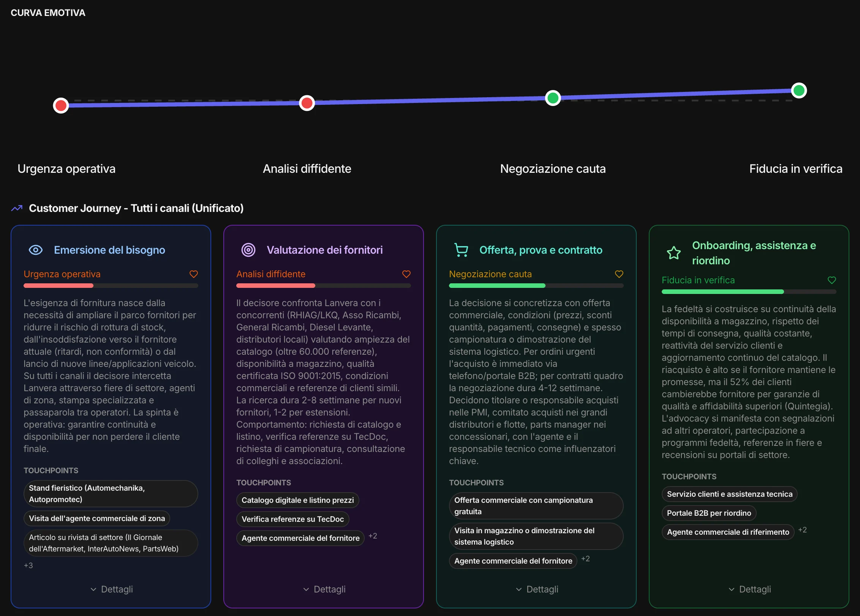Click the Catalogo digitale e listino prezzi chip
Viewport: 860px width, 616px height.
tap(298, 500)
